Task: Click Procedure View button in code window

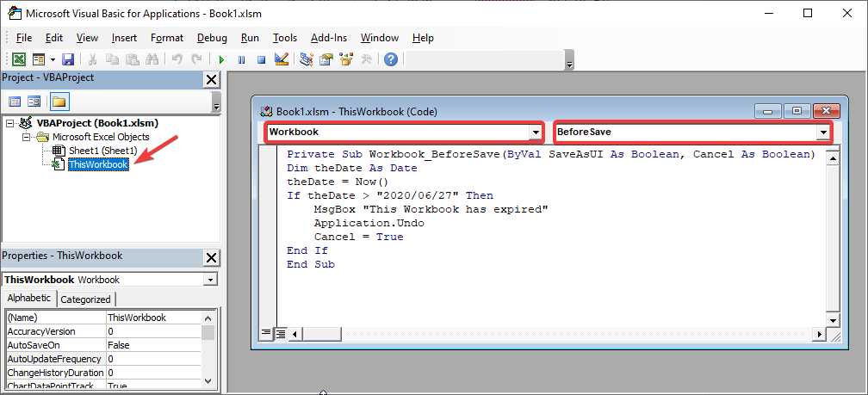Action: [x=267, y=334]
